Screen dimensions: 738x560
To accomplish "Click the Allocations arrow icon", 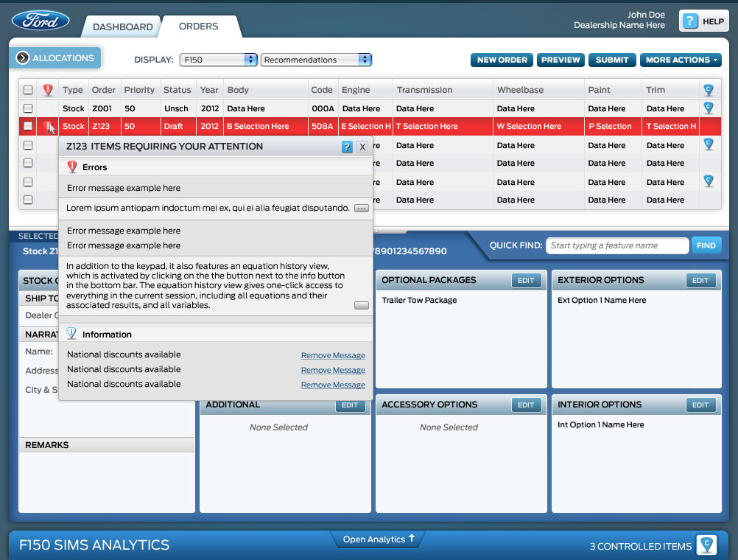I will [22, 58].
